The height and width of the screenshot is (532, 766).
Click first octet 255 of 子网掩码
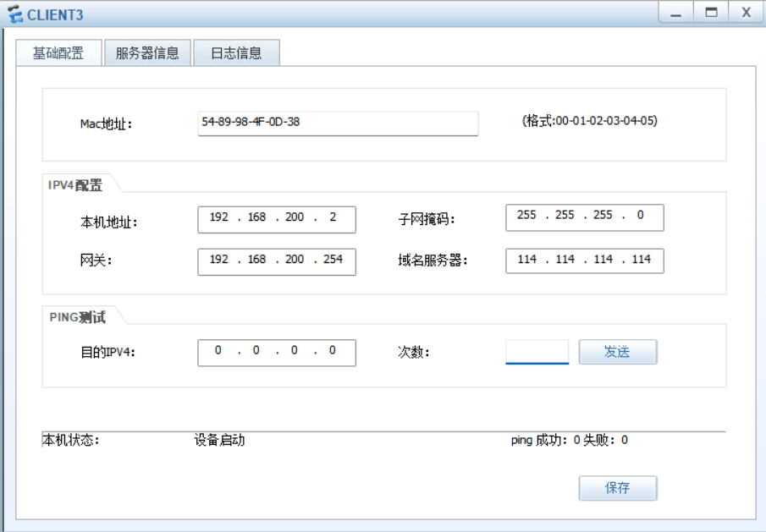point(526,215)
